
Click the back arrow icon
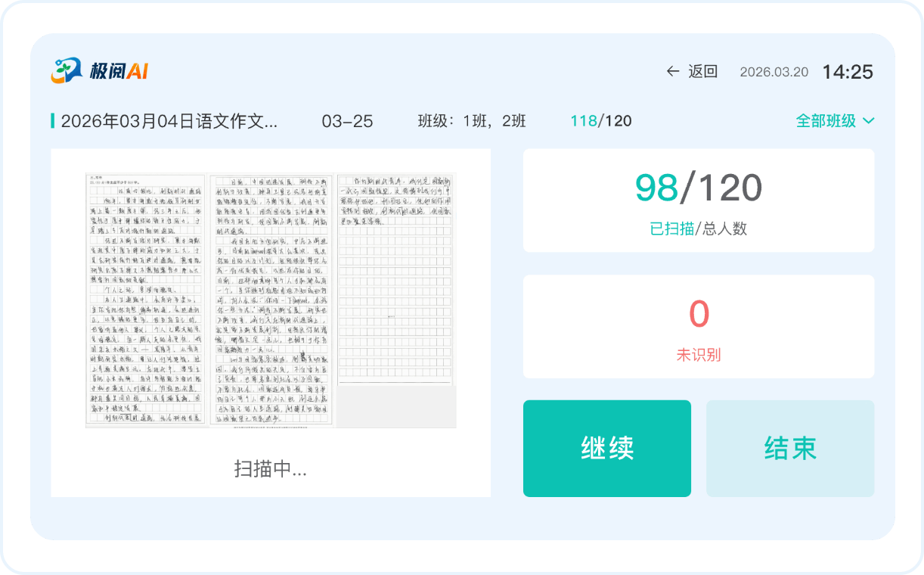(672, 71)
